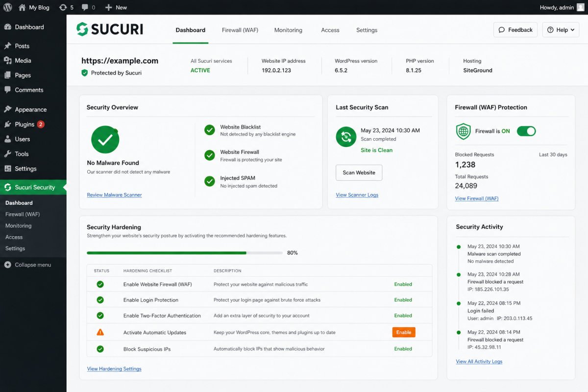Click the SiteGround hosting value
The image size is (588, 392).
[478, 71]
